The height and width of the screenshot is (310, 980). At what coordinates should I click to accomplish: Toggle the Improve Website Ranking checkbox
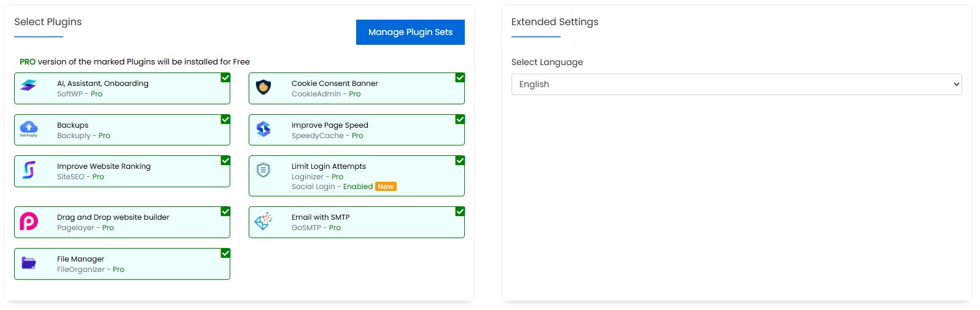[x=225, y=161]
